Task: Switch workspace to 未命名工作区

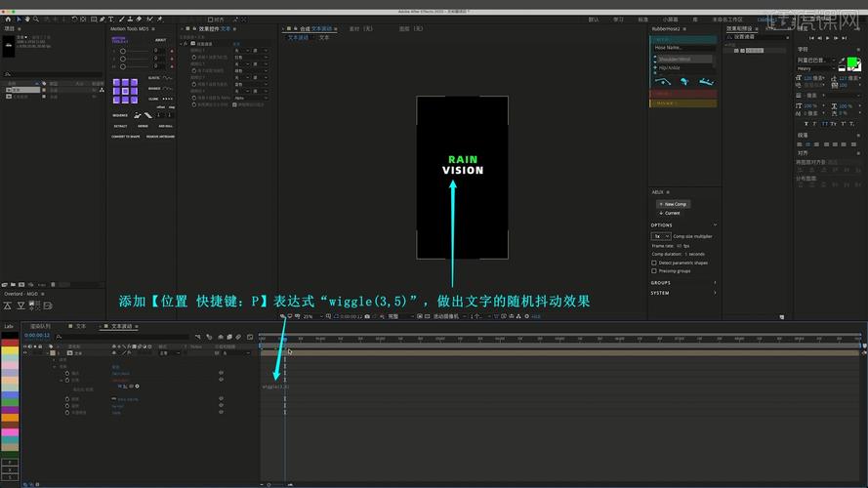Action: [x=726, y=20]
